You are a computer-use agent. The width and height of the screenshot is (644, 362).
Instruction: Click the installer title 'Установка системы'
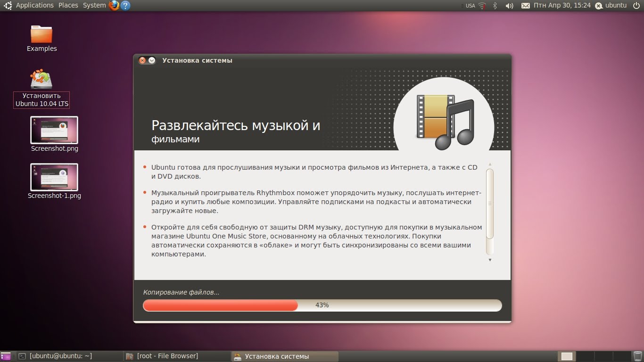(x=197, y=60)
